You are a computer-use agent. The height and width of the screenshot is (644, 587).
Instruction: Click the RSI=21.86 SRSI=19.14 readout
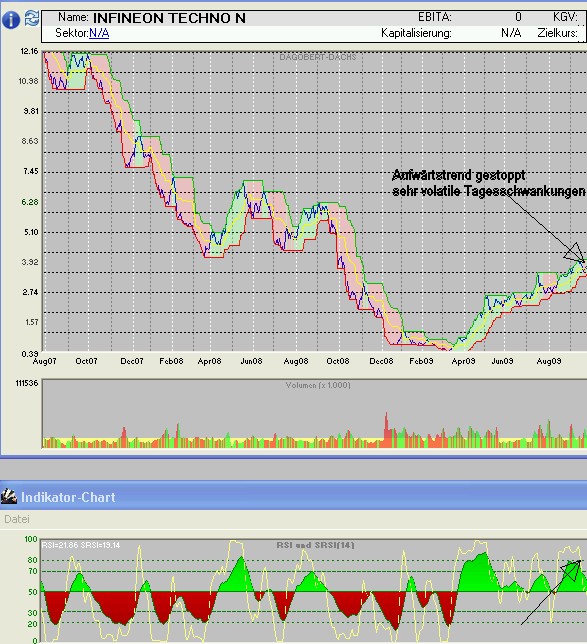(81, 545)
